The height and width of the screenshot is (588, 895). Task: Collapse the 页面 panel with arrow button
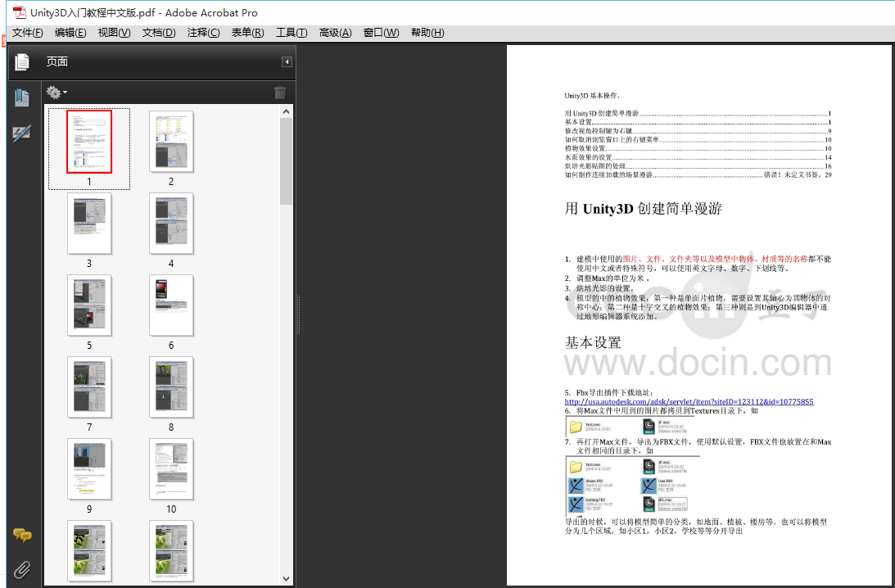coord(287,61)
